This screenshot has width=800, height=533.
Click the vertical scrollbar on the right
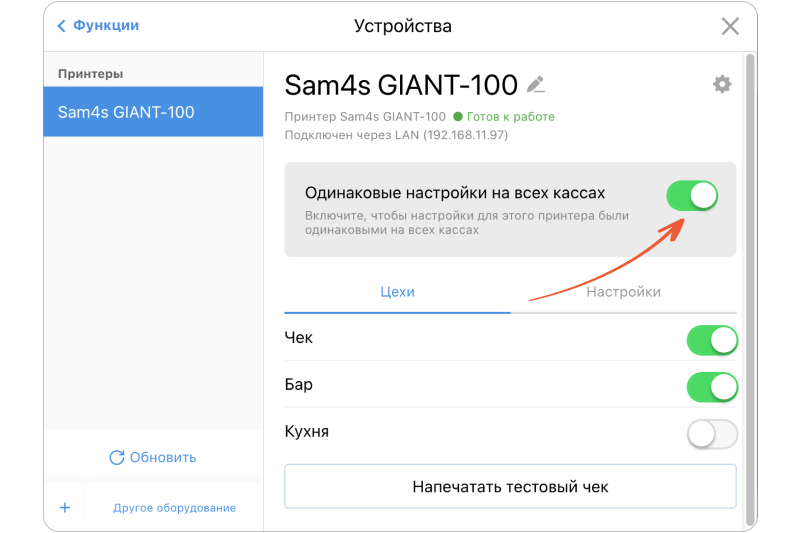pyautogui.click(x=750, y=289)
